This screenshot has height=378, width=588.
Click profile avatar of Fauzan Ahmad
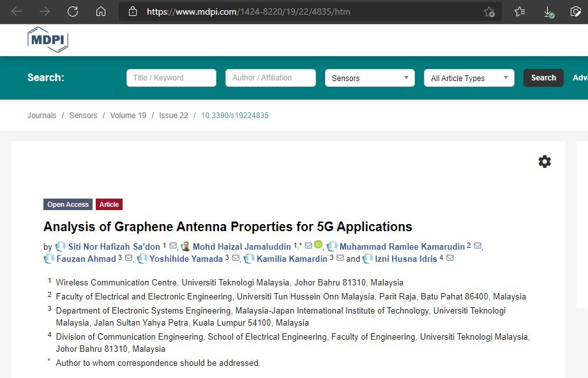tap(49, 259)
